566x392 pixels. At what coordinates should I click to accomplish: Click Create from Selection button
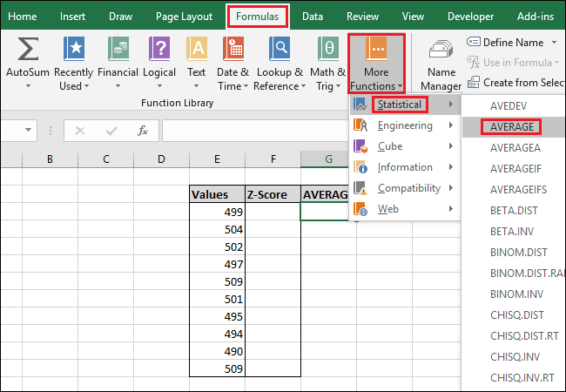click(x=516, y=82)
